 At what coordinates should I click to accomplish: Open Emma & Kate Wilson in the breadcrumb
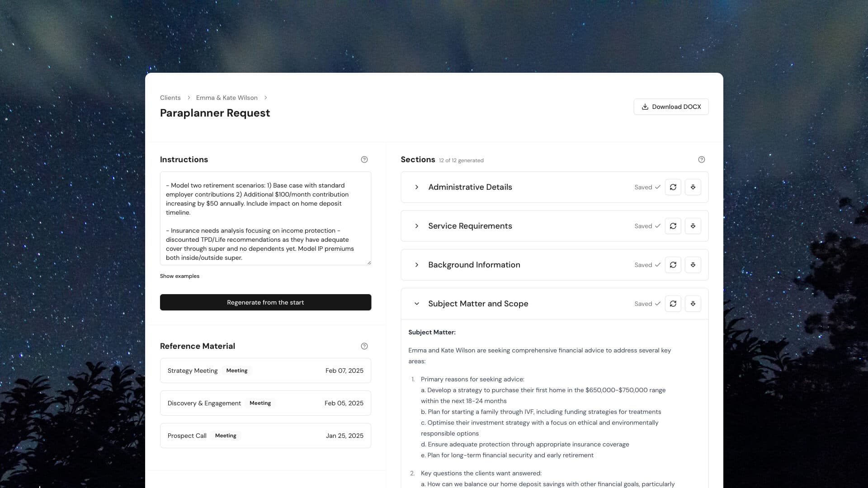[x=226, y=98]
